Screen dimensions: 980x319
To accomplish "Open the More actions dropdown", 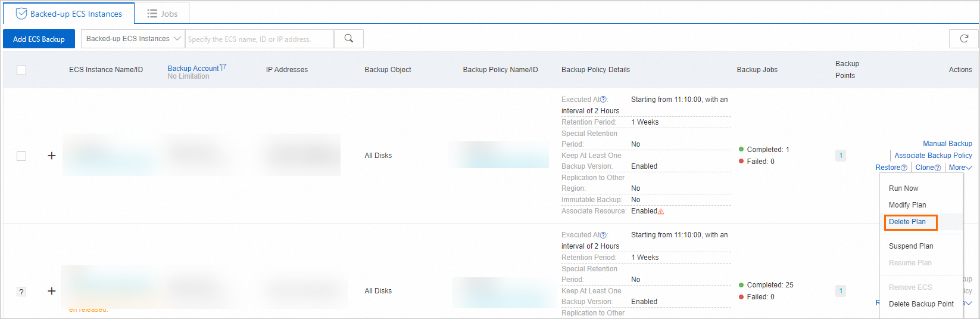I will coord(960,168).
